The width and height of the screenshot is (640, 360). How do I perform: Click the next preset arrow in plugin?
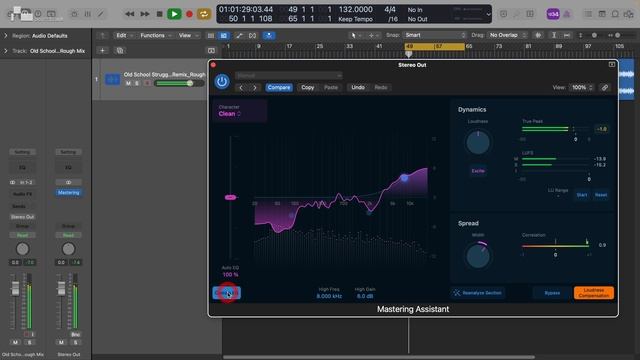pyautogui.click(x=255, y=87)
